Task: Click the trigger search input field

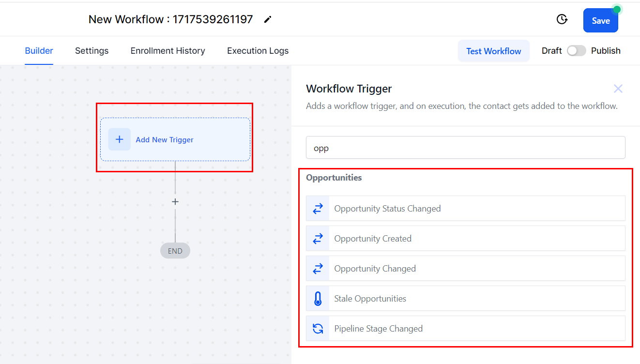Action: [x=465, y=148]
